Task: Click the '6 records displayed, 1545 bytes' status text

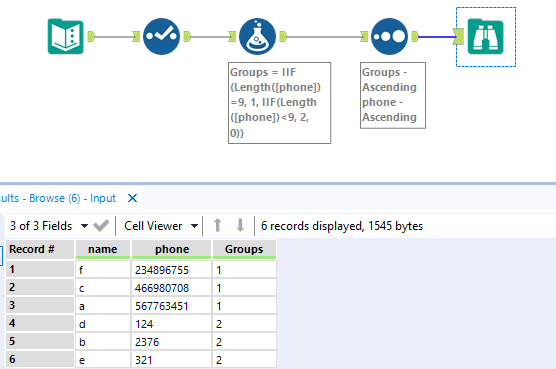Action: click(x=342, y=226)
